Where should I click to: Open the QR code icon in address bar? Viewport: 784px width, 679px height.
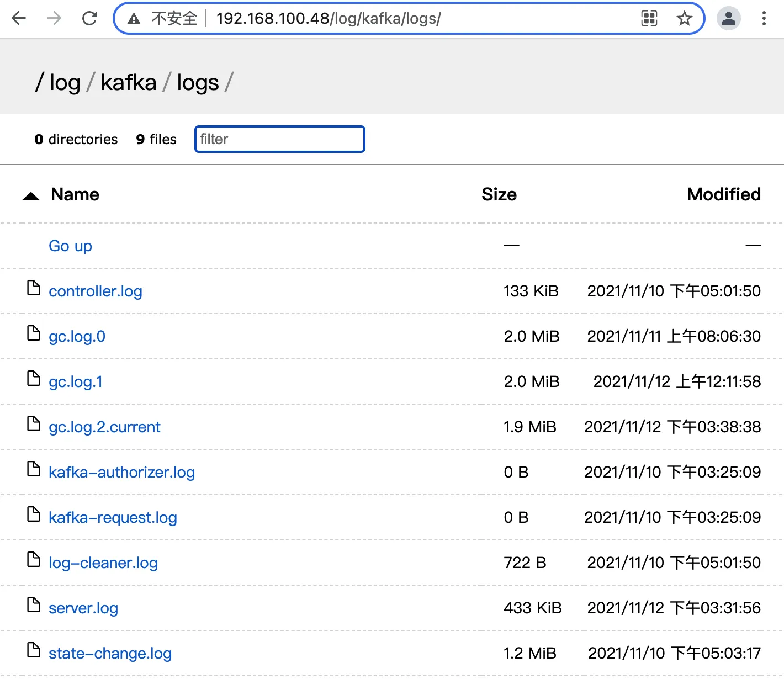pos(649,19)
